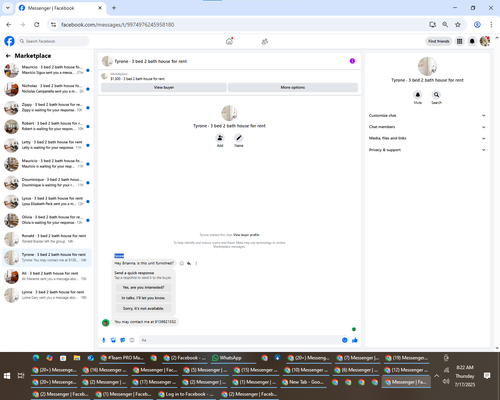
Task: Open Letty conversation in Marketplace list
Action: [47, 145]
